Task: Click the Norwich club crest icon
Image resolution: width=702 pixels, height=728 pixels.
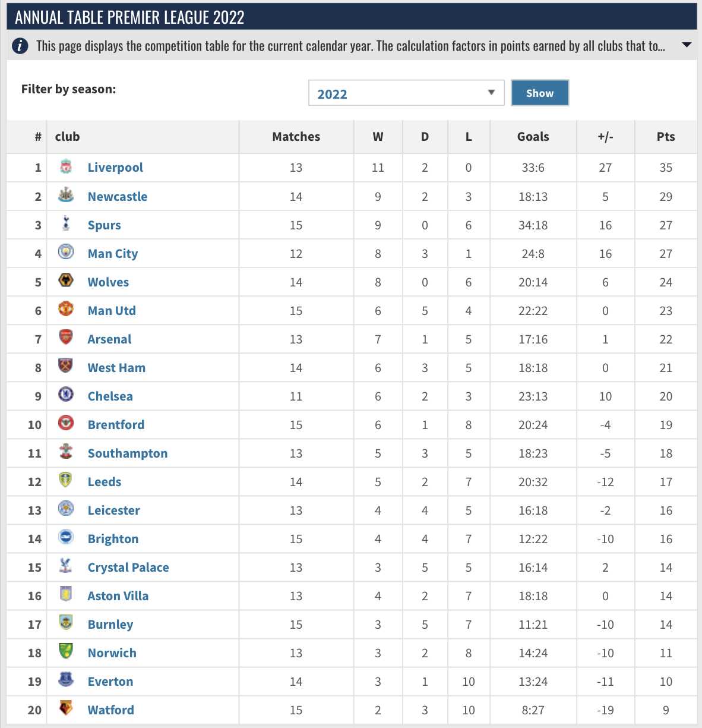Action: coord(66,651)
